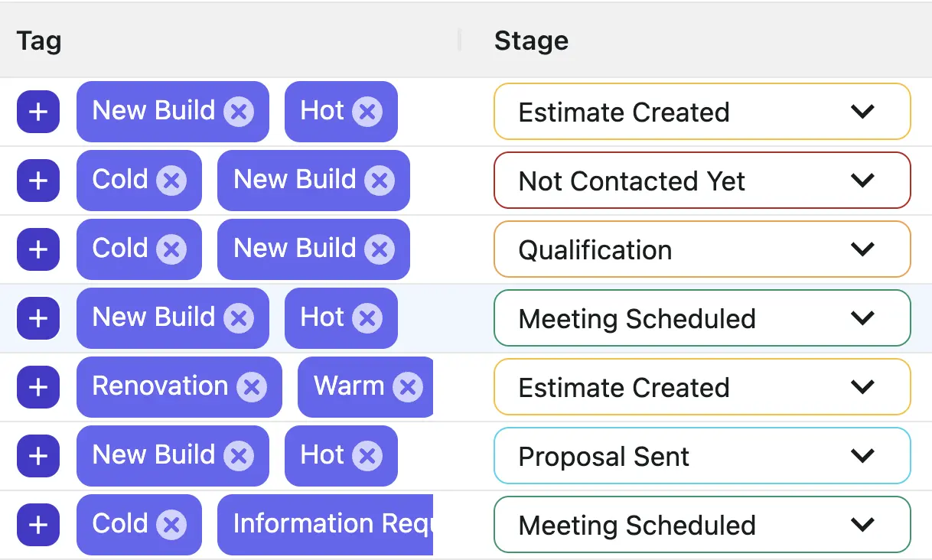
Task: Change the Proposal Sent stage selection
Action: (702, 456)
